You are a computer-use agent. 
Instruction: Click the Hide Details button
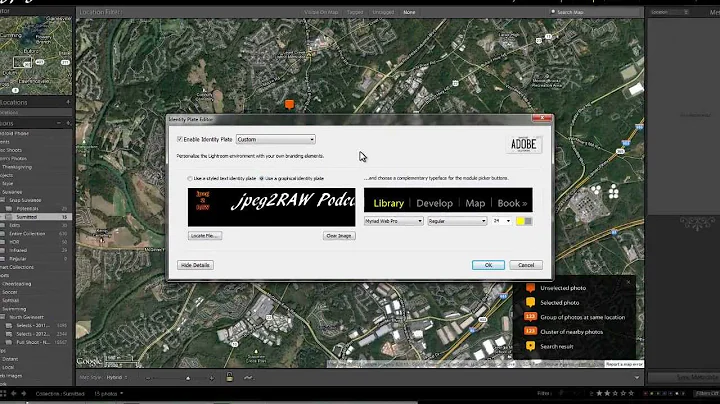click(195, 265)
